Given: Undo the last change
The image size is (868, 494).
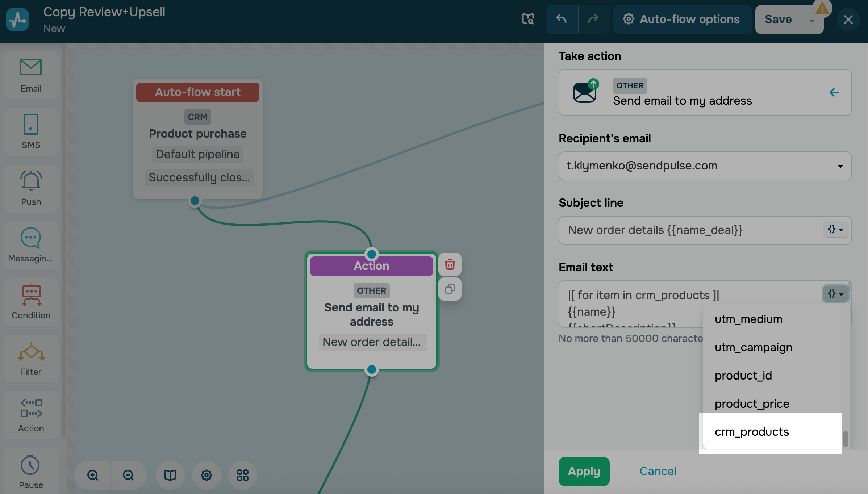Looking at the screenshot, I should 562,19.
